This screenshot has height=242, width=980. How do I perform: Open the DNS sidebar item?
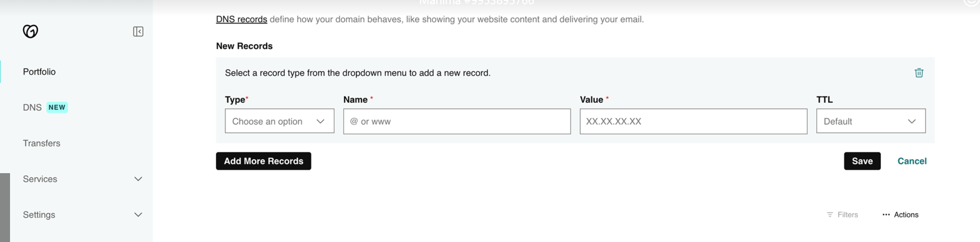coord(32,108)
